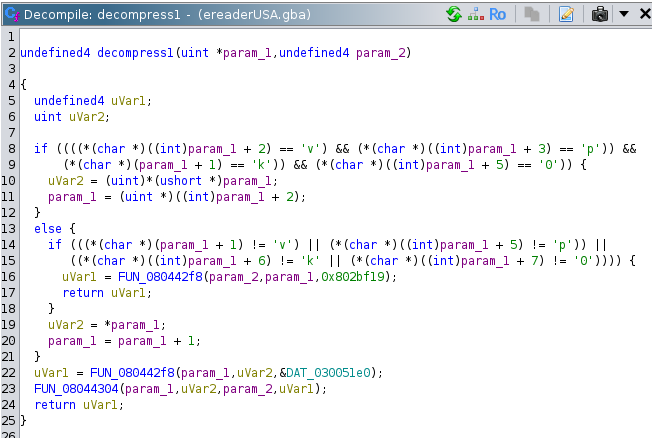Toggle the blue Ro icon

pyautogui.click(x=497, y=15)
